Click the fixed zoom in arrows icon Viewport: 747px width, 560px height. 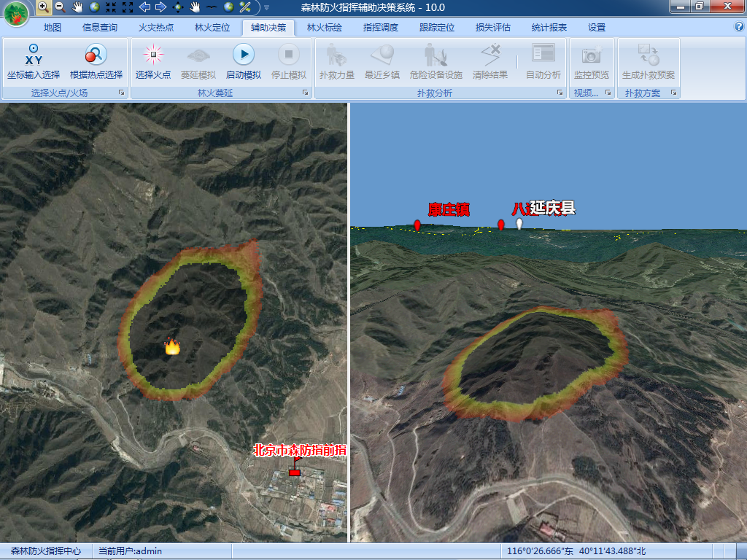point(111,7)
